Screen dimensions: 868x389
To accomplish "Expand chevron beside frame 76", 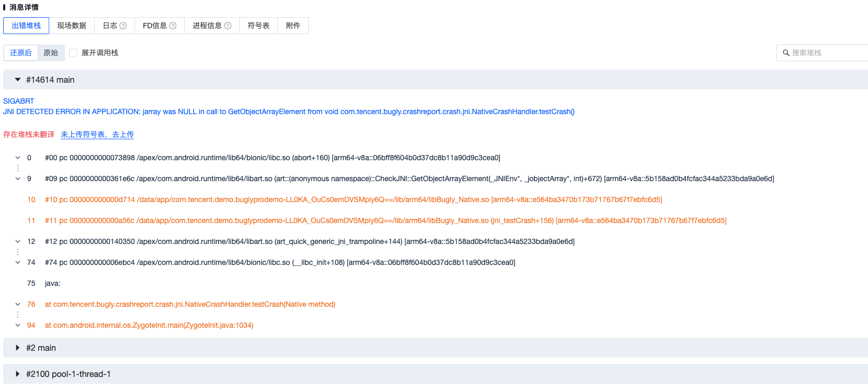I will (18, 304).
